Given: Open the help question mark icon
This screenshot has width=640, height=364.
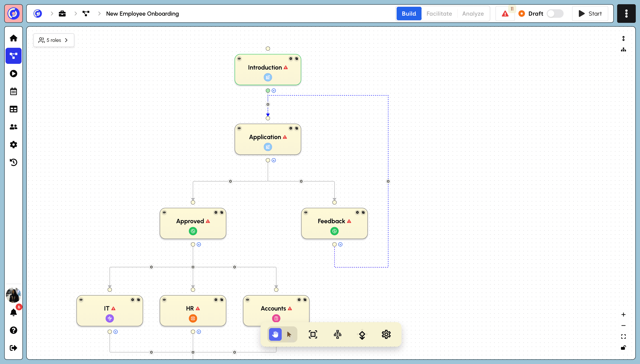Looking at the screenshot, I should [14, 330].
